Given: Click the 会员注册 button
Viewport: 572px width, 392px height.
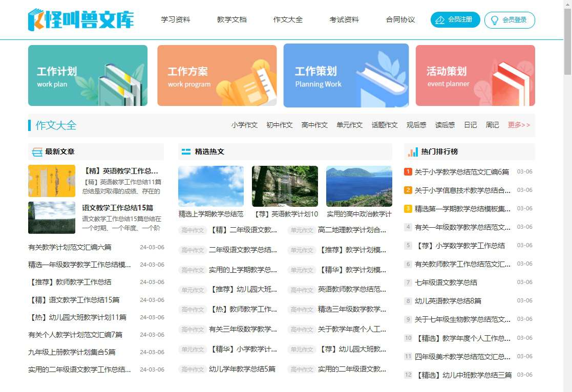Looking at the screenshot, I should [455, 20].
